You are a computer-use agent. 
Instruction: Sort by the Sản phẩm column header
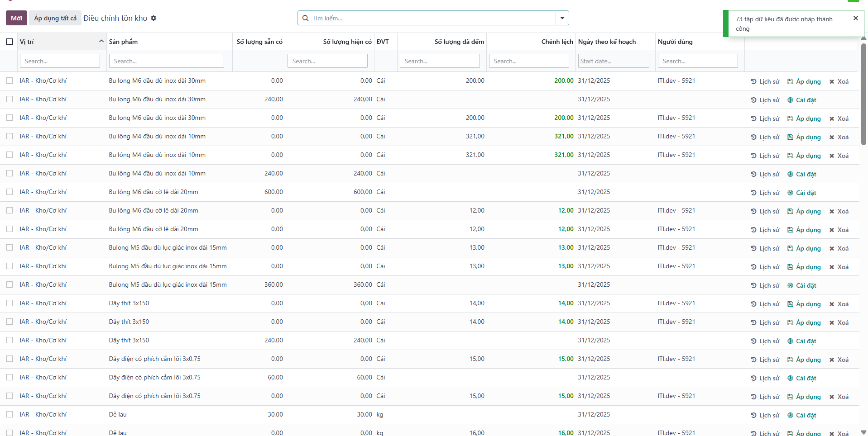point(123,42)
